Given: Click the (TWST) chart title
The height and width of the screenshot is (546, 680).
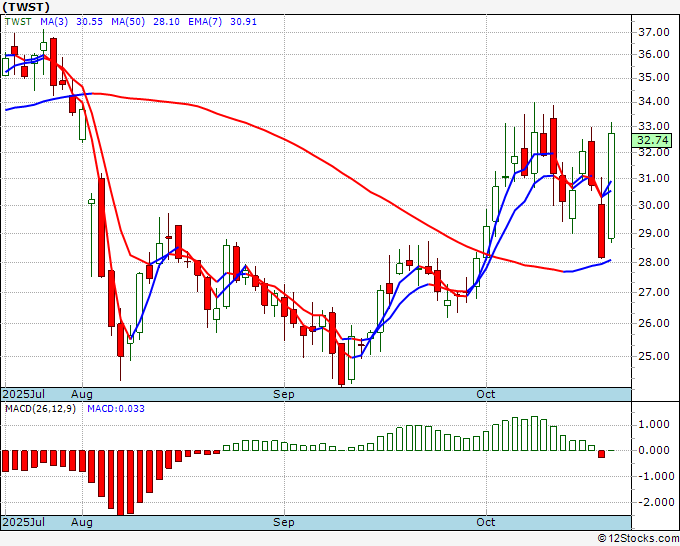Looking at the screenshot, I should click(x=26, y=7).
